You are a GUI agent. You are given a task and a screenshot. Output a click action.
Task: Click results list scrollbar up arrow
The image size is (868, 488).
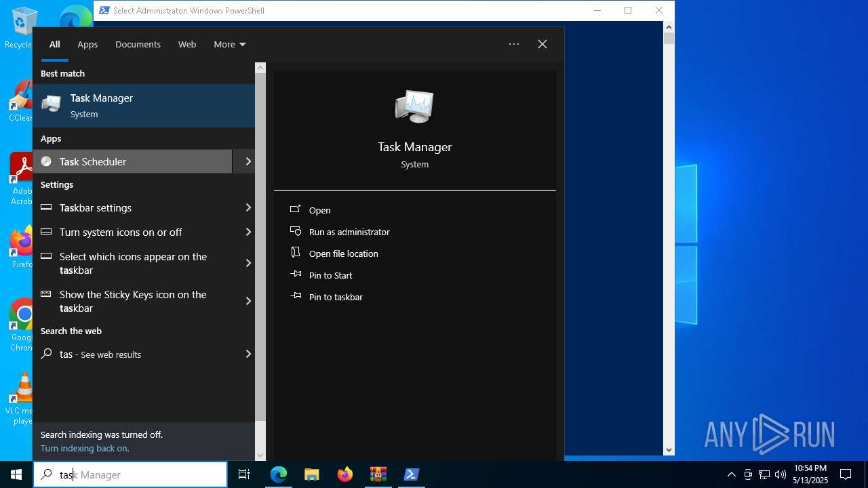point(260,68)
